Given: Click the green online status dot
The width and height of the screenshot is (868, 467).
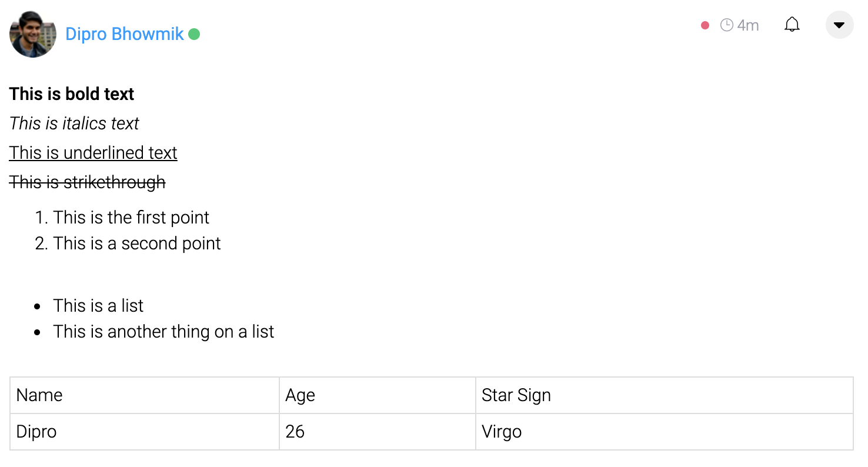Looking at the screenshot, I should click(194, 34).
